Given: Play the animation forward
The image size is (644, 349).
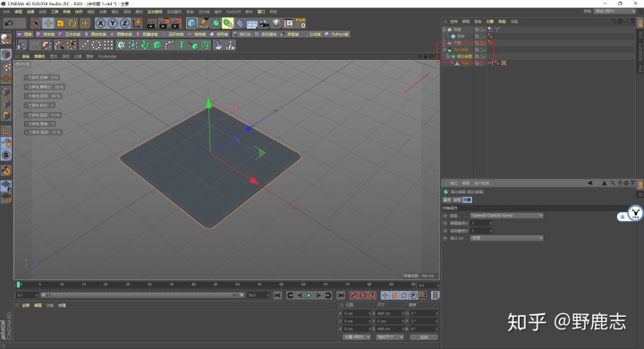Looking at the screenshot, I should [309, 295].
